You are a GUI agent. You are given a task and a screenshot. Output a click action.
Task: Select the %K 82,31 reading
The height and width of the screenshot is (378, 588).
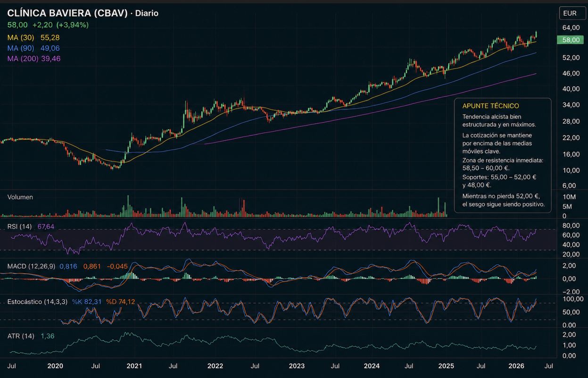[87, 302]
